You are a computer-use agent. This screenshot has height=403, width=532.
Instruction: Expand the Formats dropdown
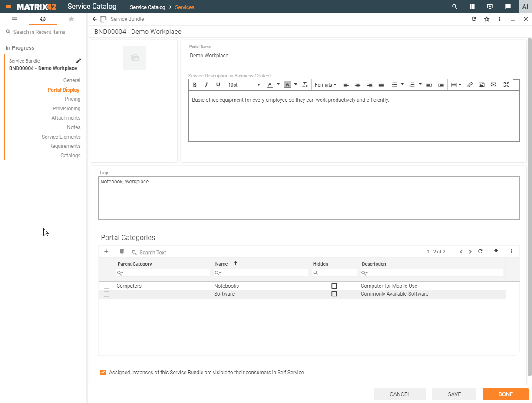[325, 85]
